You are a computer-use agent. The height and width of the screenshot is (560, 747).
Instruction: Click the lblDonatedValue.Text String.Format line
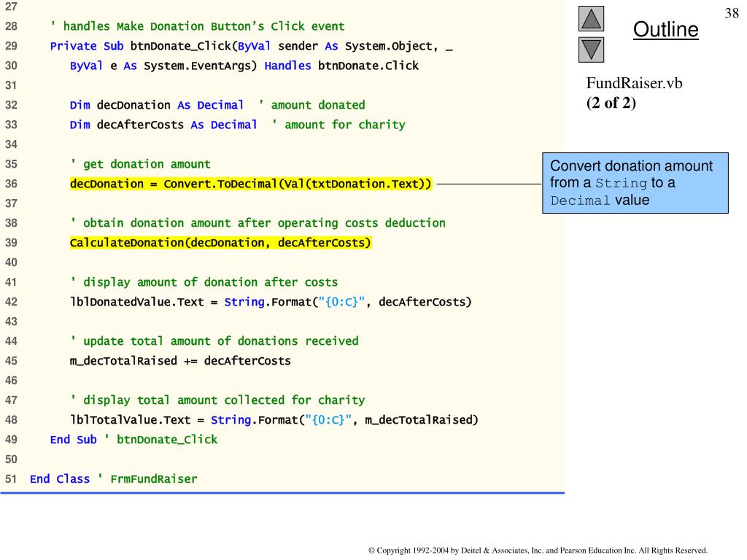[271, 302]
